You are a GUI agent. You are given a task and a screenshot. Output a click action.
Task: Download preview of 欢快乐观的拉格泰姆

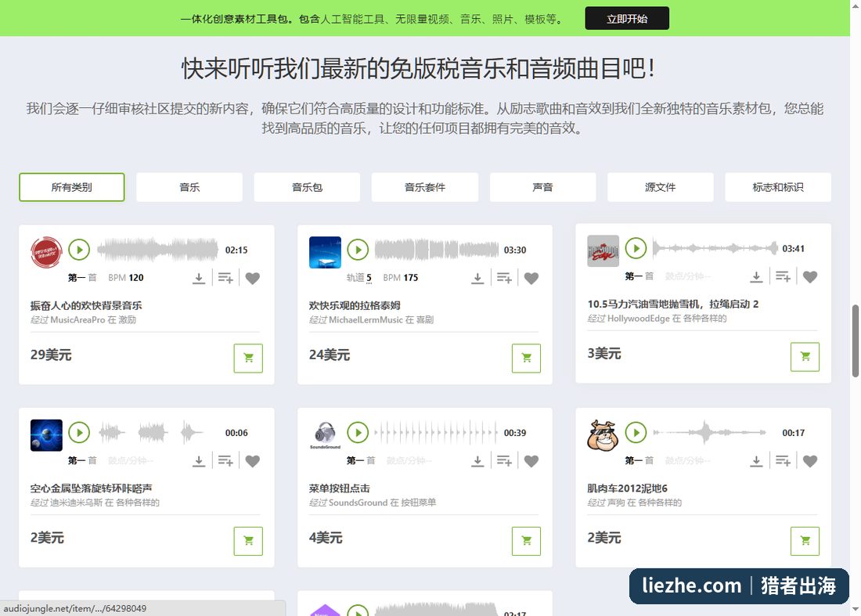477,279
